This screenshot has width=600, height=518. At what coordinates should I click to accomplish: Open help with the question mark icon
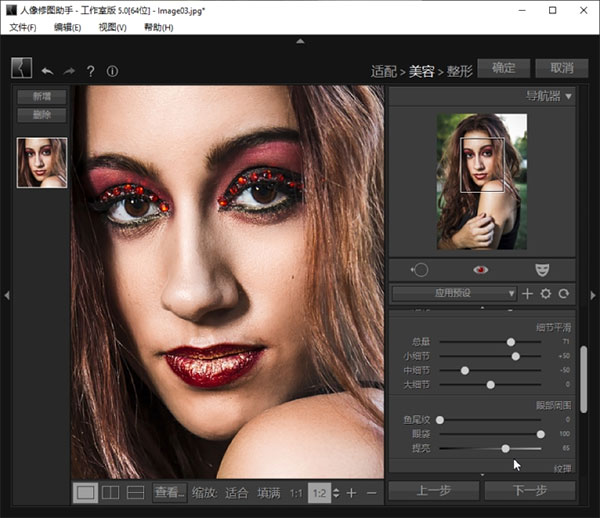click(x=90, y=71)
